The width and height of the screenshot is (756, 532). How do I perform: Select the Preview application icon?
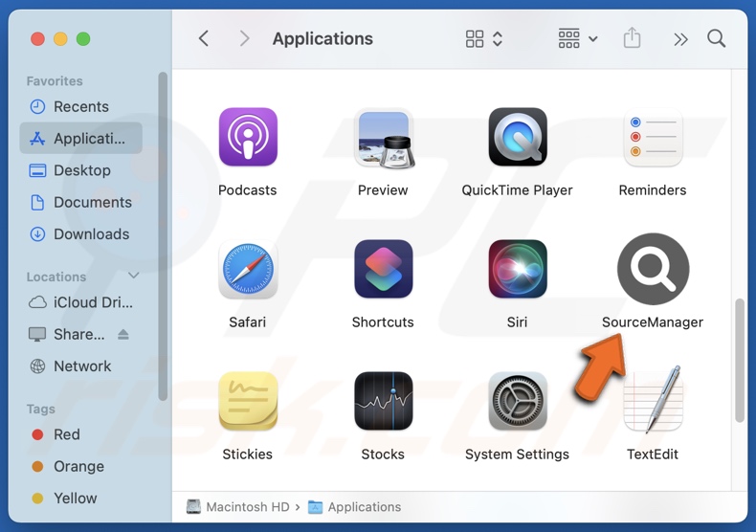(385, 138)
